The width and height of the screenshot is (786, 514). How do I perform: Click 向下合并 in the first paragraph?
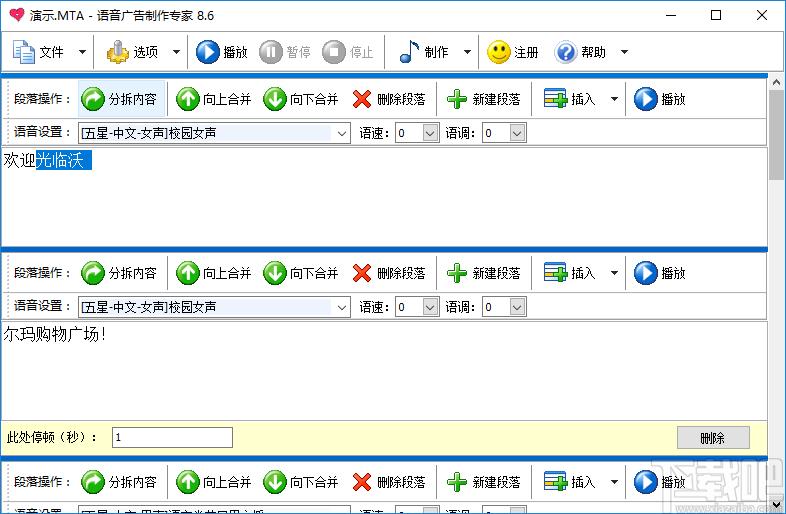point(301,99)
